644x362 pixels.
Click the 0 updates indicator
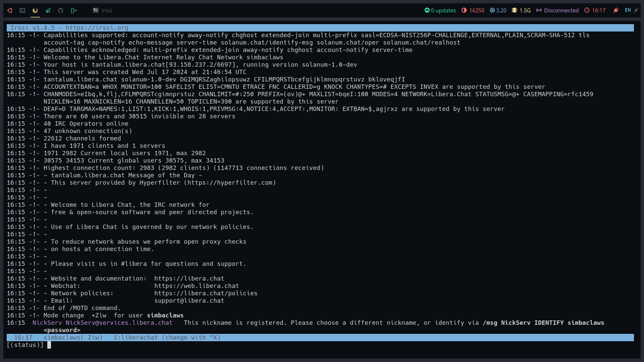coord(440,10)
